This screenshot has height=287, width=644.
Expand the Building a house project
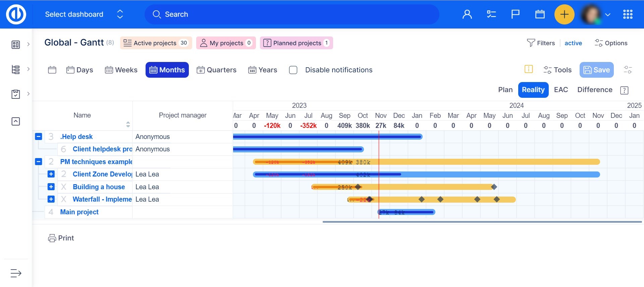51,187
